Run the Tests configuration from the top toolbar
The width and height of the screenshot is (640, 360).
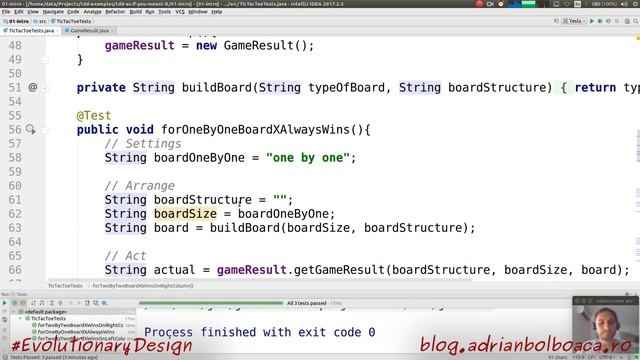point(592,21)
